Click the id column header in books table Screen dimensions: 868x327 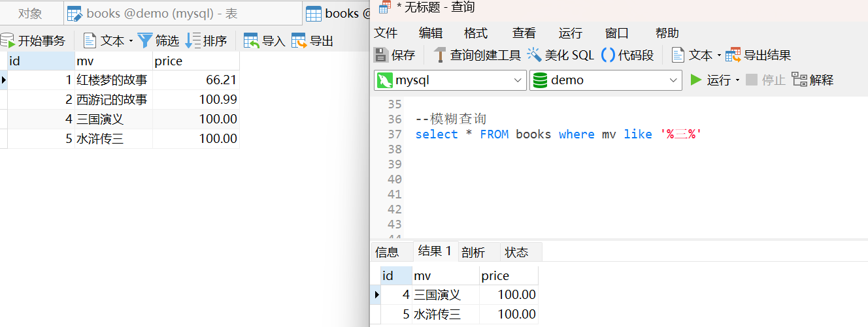[x=41, y=61]
